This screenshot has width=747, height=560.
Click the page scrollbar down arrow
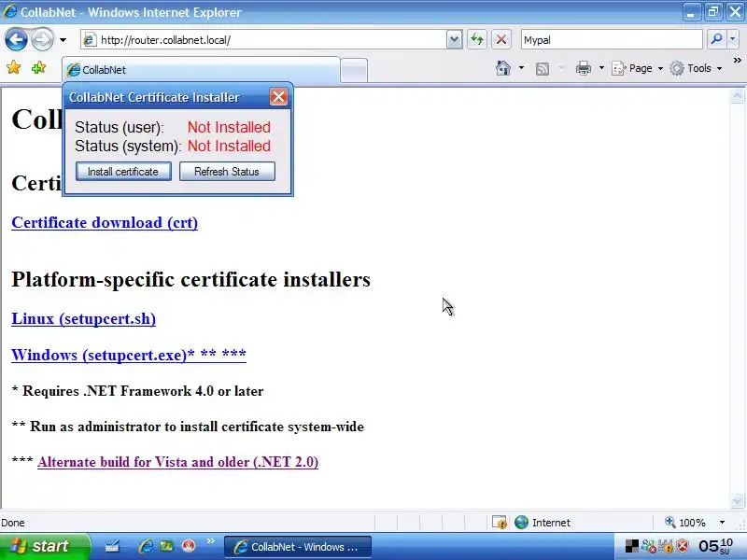[x=737, y=500]
